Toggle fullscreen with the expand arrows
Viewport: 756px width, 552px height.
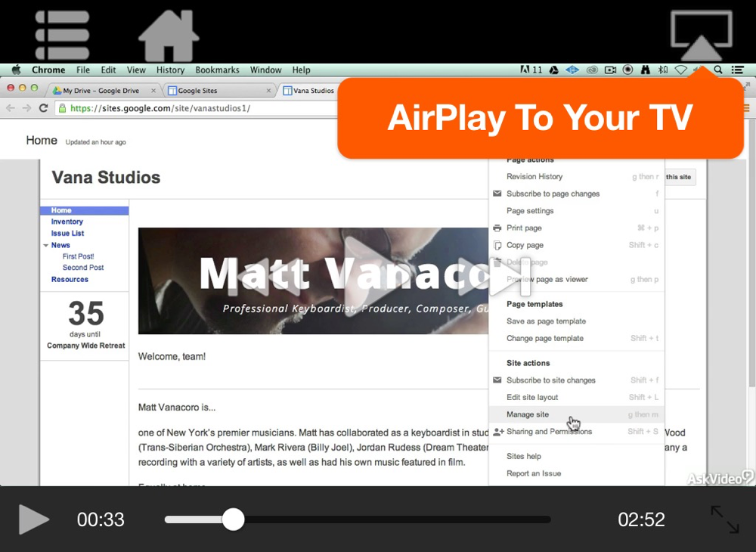coord(725,519)
